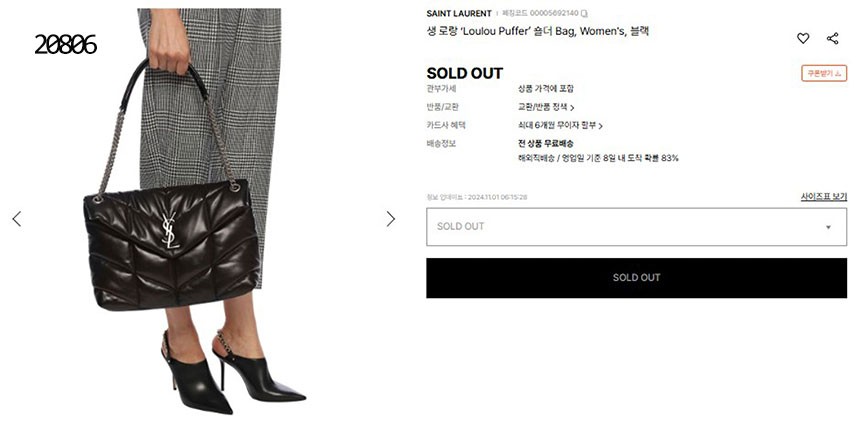Click the large SOLD OUT price heading
Screen dimensions: 860x435
[464, 73]
